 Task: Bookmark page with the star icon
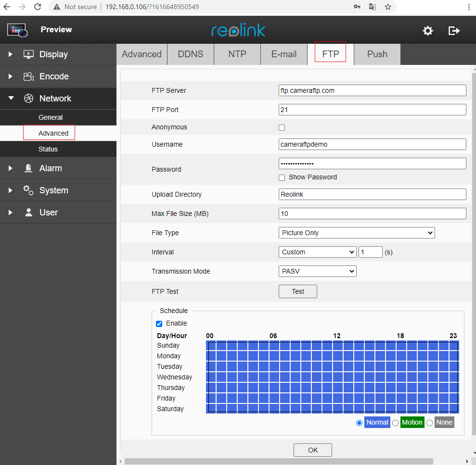point(388,7)
